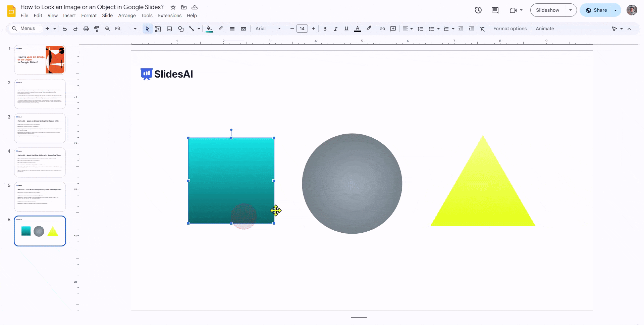
Task: Toggle underline formatting
Action: [x=346, y=29]
